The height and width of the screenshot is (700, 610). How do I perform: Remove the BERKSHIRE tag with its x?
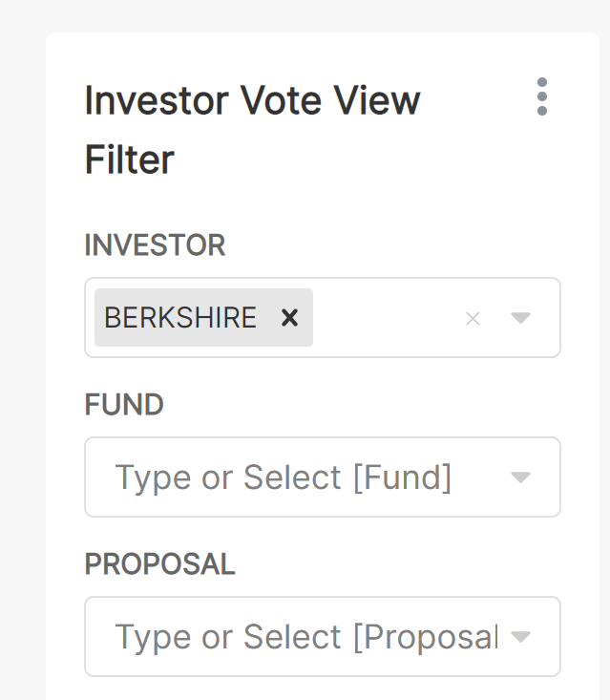pyautogui.click(x=289, y=317)
